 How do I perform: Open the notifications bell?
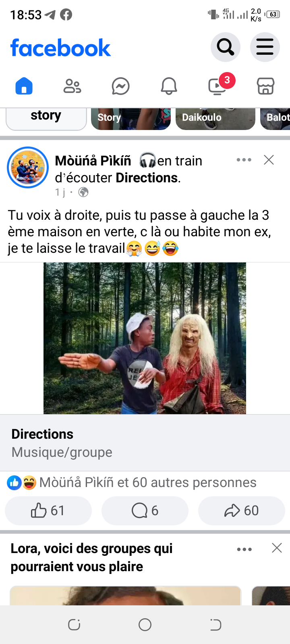point(169,86)
